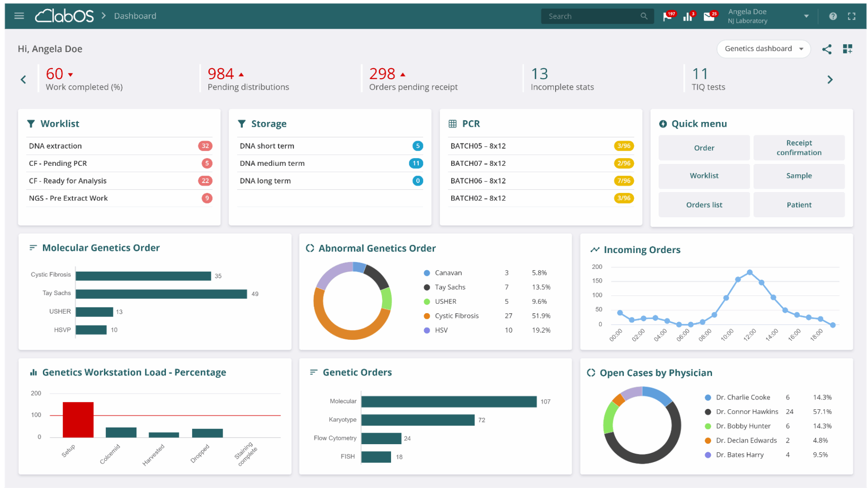Open the hamburger navigation menu
The height and width of the screenshot is (488, 868).
point(19,16)
